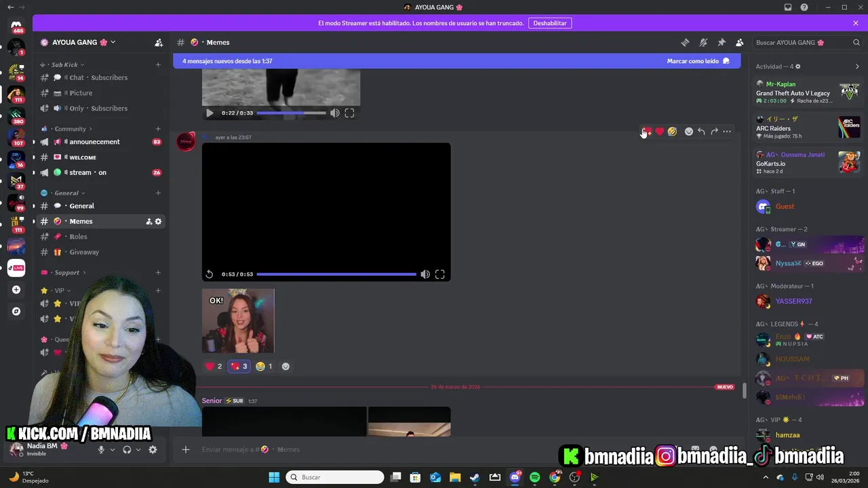Invite people icon next to AYOUA GANG

coord(159,42)
